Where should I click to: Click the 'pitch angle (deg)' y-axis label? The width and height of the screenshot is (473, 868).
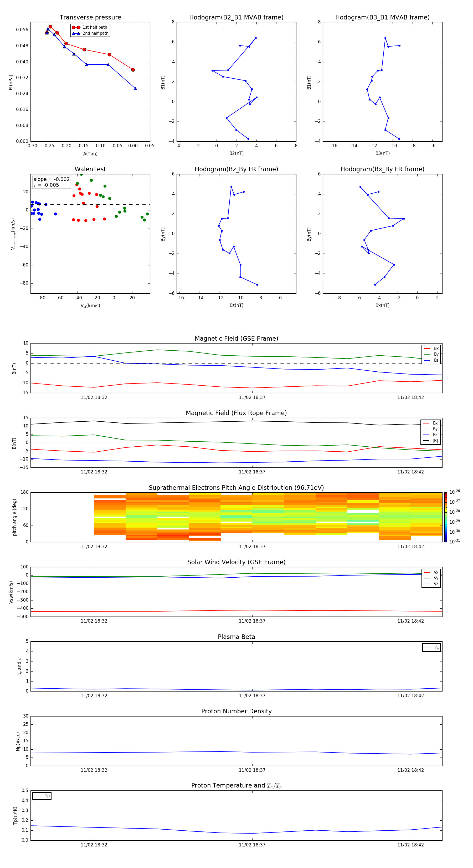14,517
